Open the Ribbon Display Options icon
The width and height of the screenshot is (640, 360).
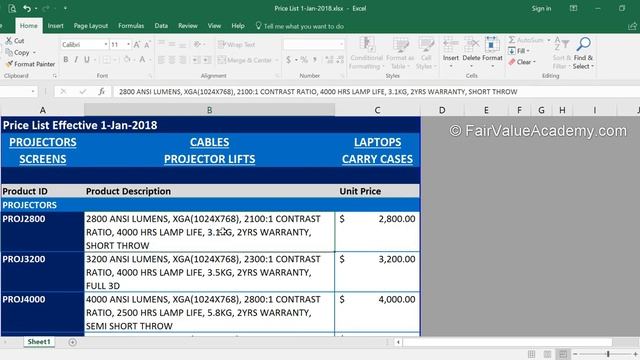pyautogui.click(x=573, y=8)
